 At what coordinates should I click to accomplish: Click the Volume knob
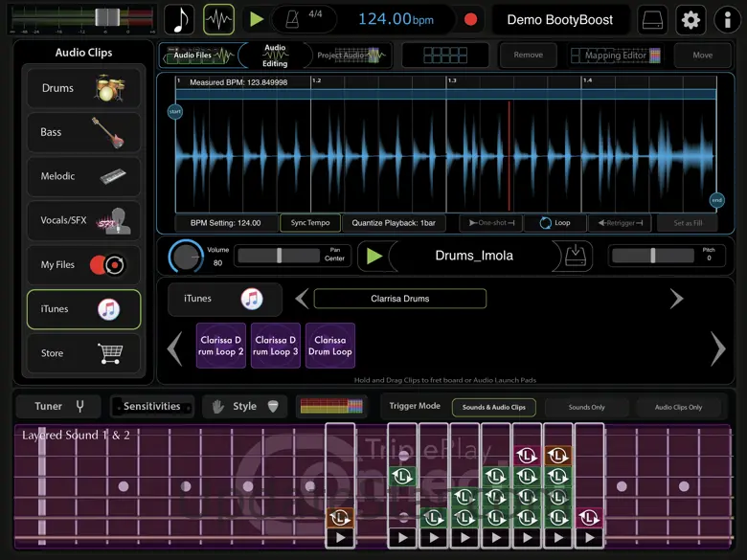tap(186, 257)
